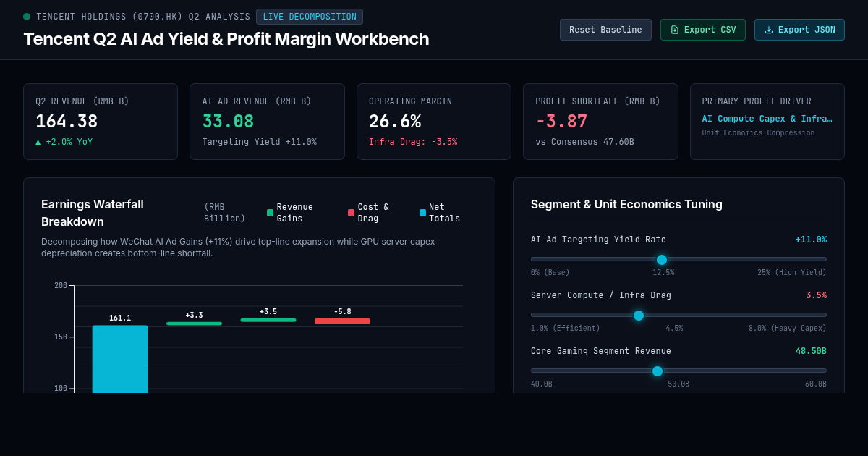Click the file icon on Export CSV
Viewport: 868px width, 456px height.
pos(675,30)
